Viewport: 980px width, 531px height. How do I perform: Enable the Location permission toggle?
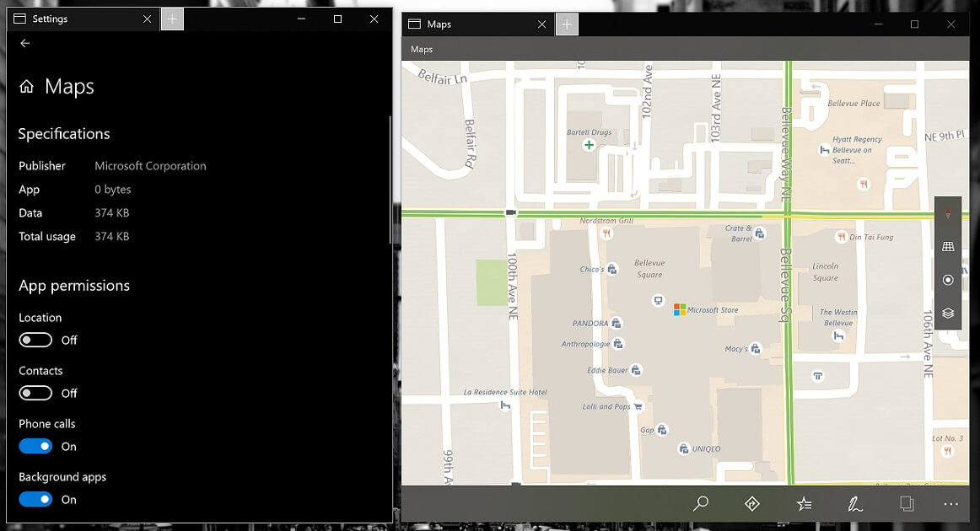click(x=35, y=340)
